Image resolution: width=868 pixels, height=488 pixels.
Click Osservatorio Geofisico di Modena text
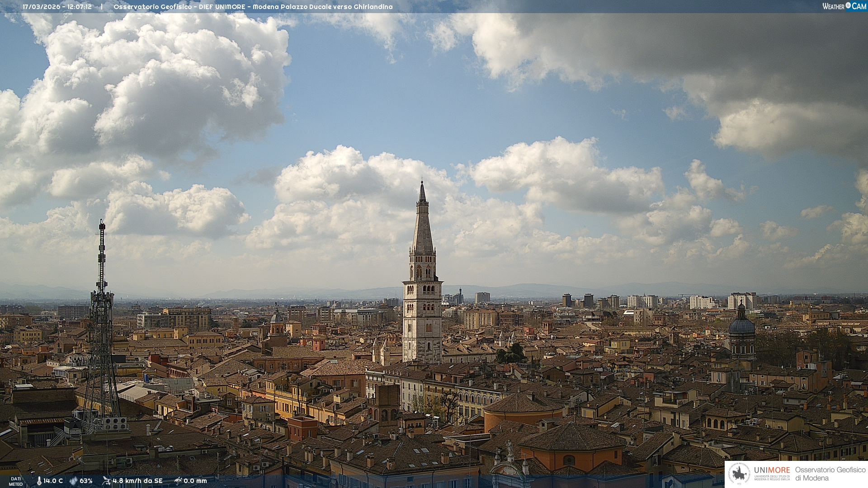[830, 474]
